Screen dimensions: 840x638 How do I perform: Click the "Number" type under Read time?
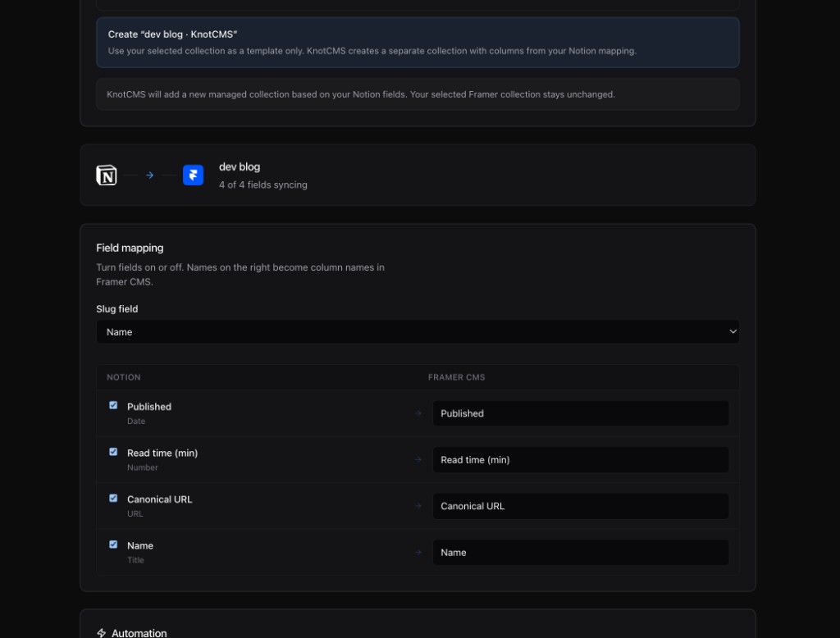click(143, 467)
